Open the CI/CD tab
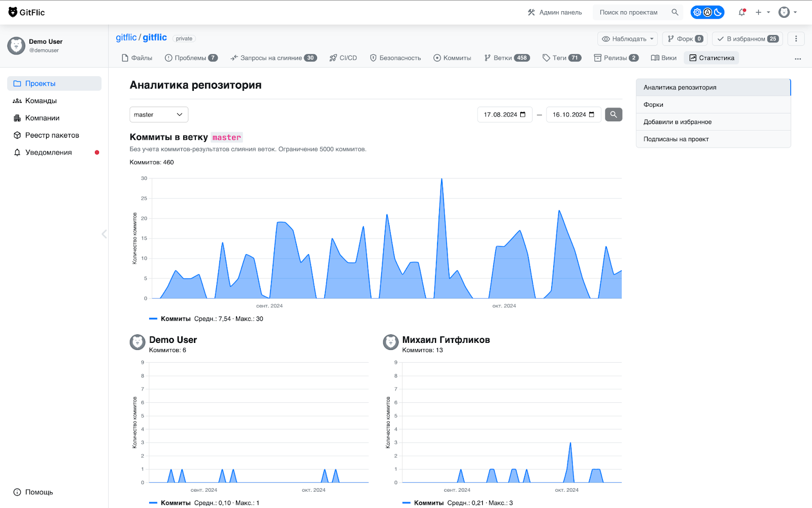 coord(343,58)
